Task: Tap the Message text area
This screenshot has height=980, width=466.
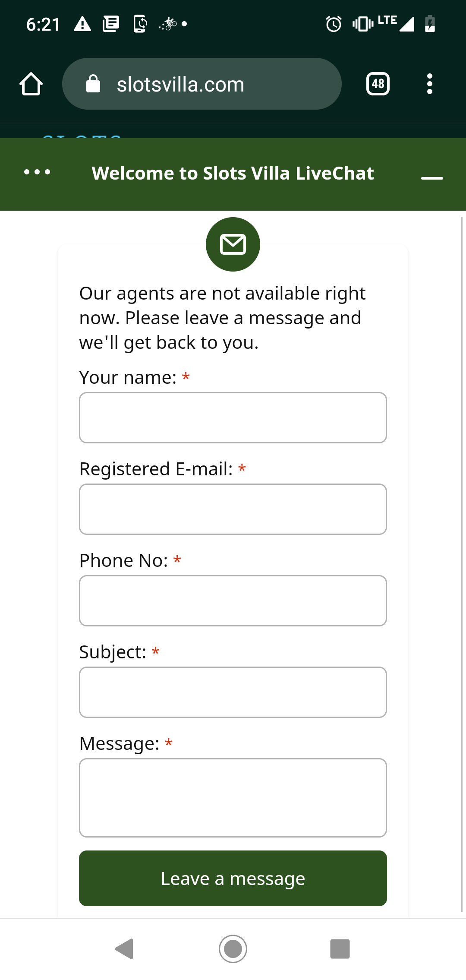Action: point(233,797)
